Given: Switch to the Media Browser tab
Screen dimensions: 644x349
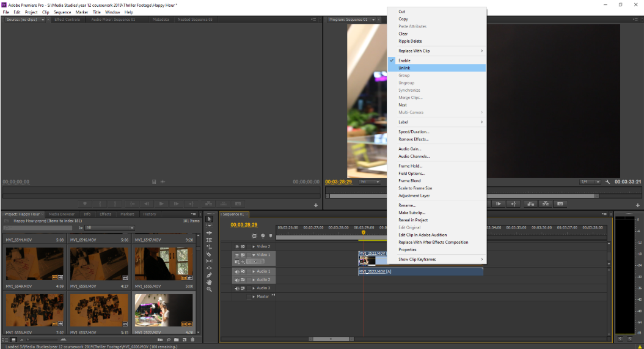Looking at the screenshot, I should click(62, 214).
